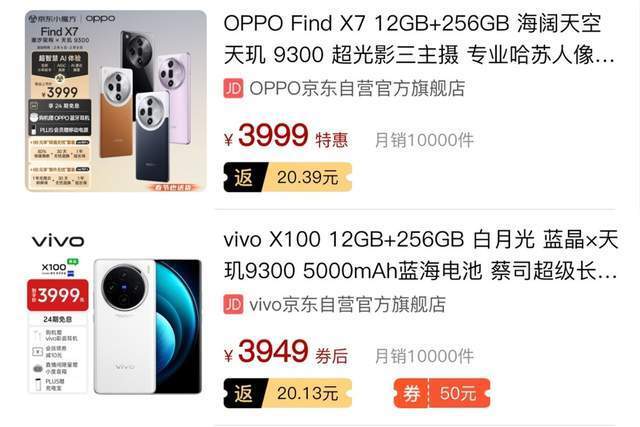The width and height of the screenshot is (640, 427).
Task: Click the OPPO Find X7 12GB+256GB title
Action: tap(420, 39)
